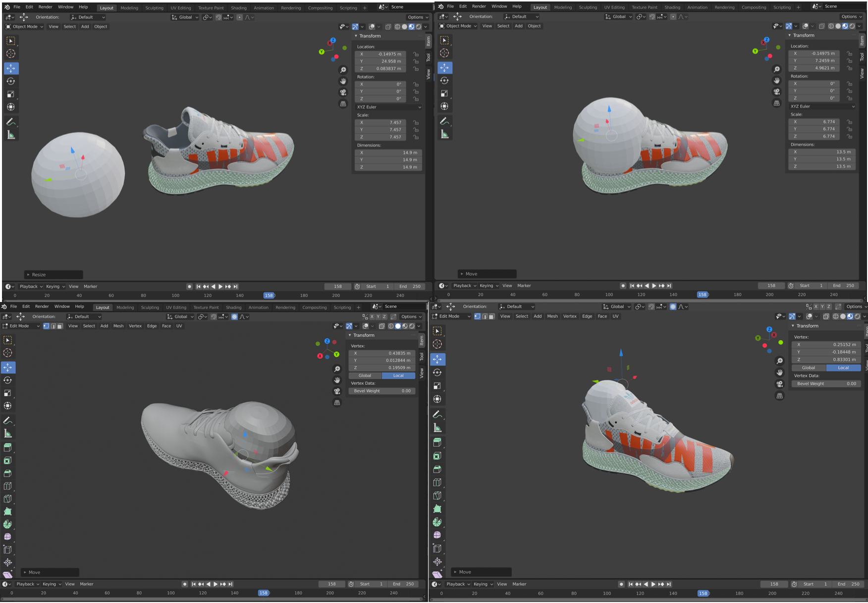
Task: Click the Local button in bottom-right Transform panel
Action: point(843,368)
